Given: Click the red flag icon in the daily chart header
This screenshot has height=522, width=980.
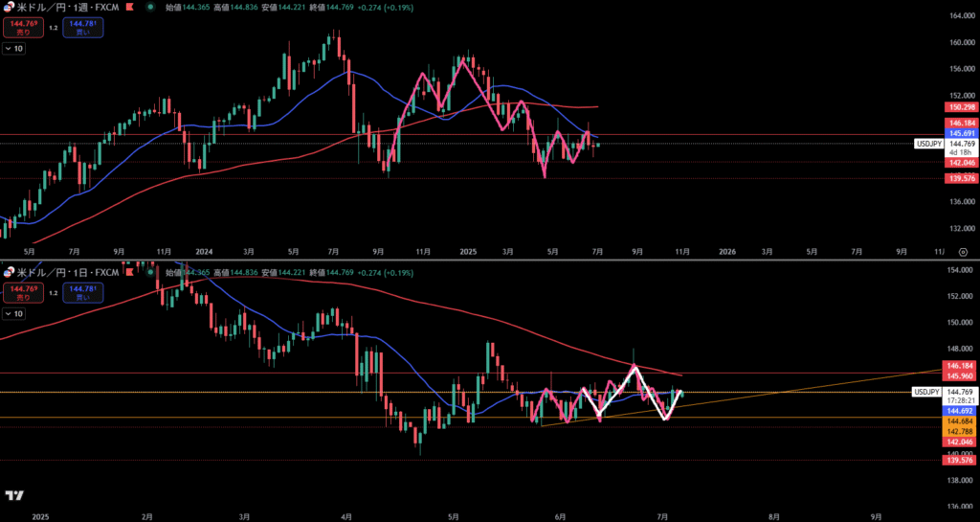Looking at the screenshot, I should tap(130, 273).
